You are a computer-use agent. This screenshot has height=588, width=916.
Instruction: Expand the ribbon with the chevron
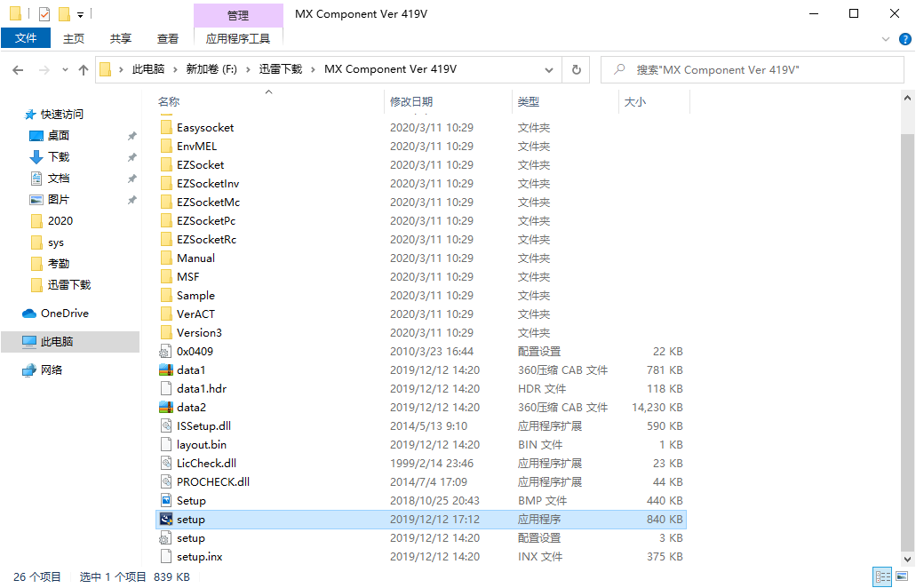[x=885, y=38]
